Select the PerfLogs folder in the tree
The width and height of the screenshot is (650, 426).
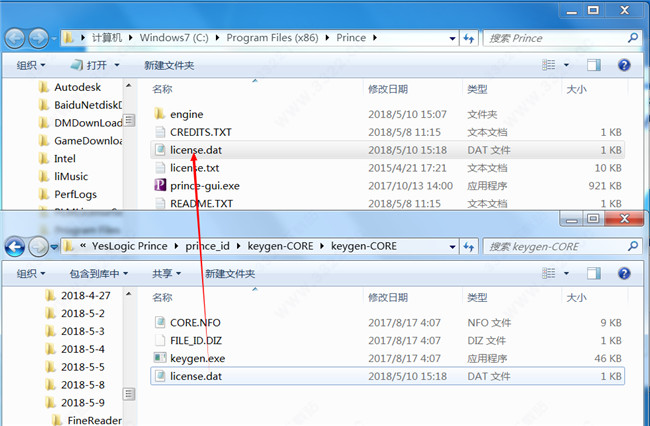pos(75,194)
